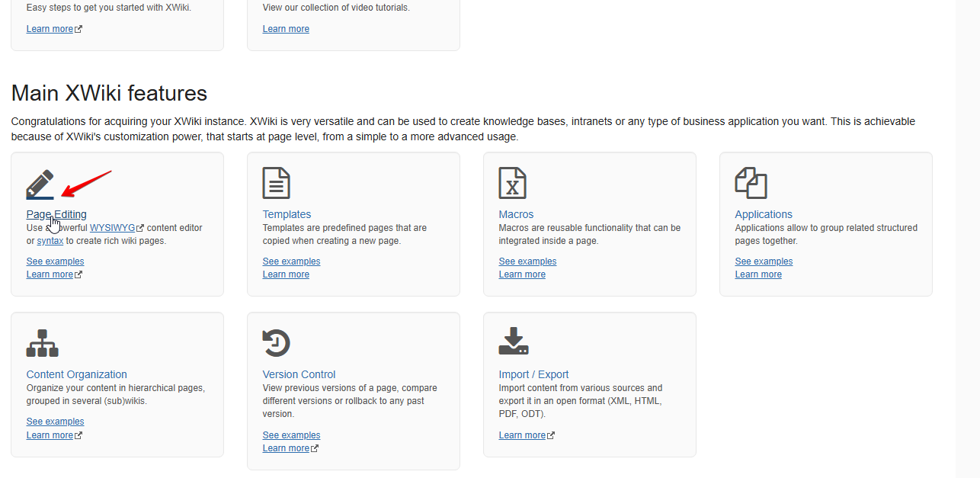The image size is (980, 478).
Task: Click the Version Control description text
Action: pyautogui.click(x=350, y=401)
